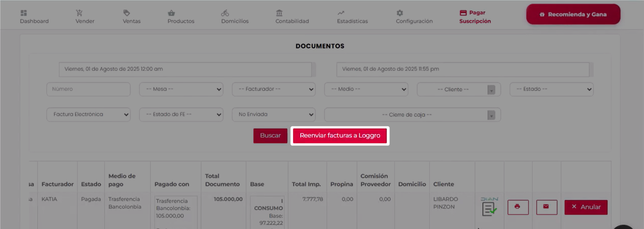
Task: Expand the Estado dropdown filter
Action: click(551, 89)
